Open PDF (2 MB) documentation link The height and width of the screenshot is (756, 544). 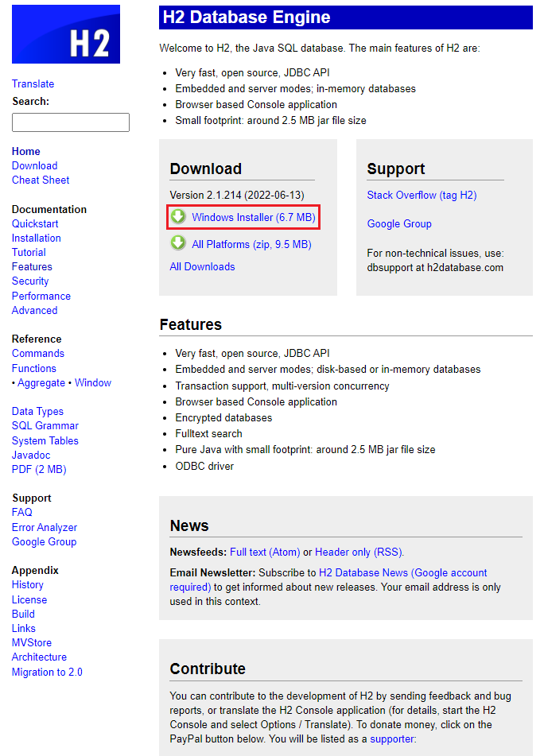tap(39, 469)
